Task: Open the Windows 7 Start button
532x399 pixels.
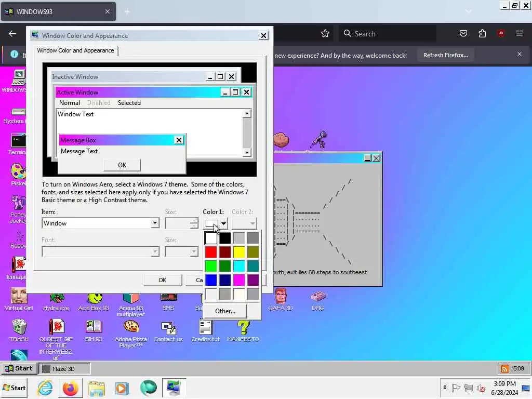Action: coord(14,388)
